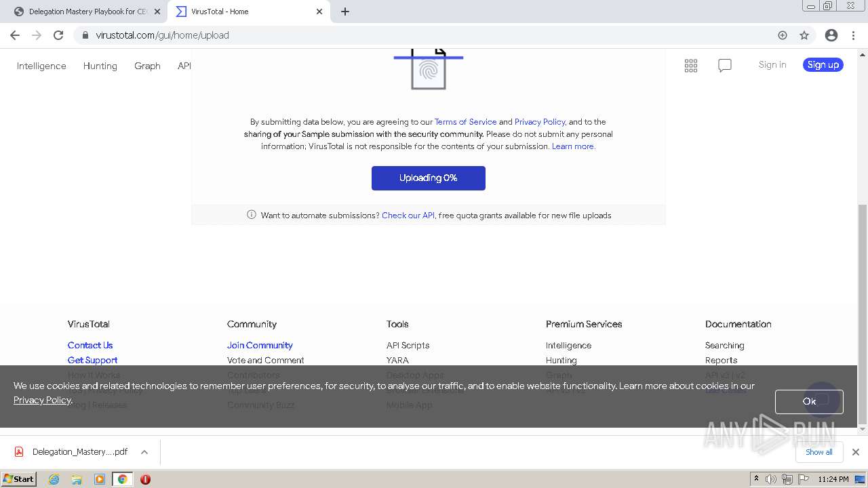Click the fingerprint file upload icon

[x=429, y=68]
